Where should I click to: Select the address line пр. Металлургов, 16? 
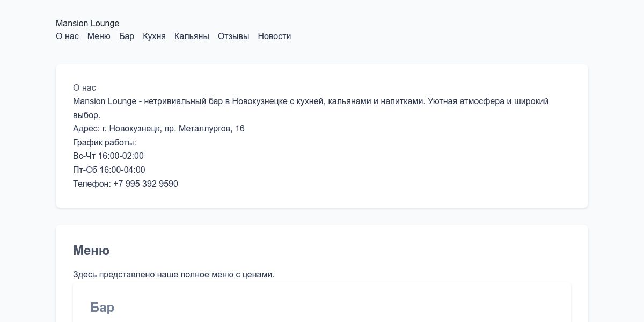tap(159, 129)
